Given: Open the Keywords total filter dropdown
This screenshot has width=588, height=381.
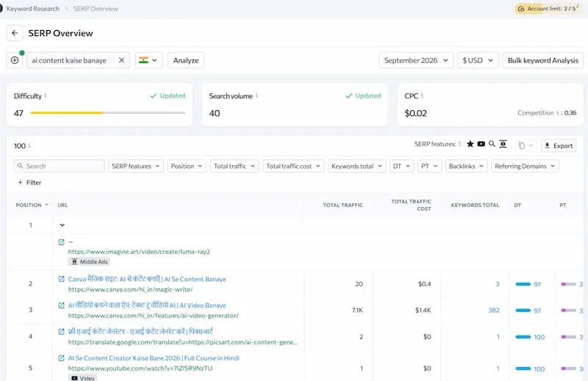Looking at the screenshot, I should tap(356, 166).
